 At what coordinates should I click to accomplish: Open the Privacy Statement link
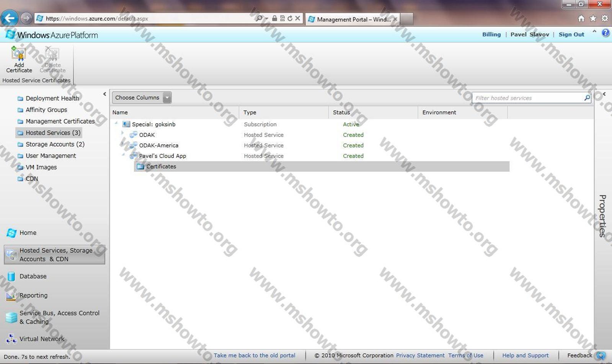coord(420,356)
